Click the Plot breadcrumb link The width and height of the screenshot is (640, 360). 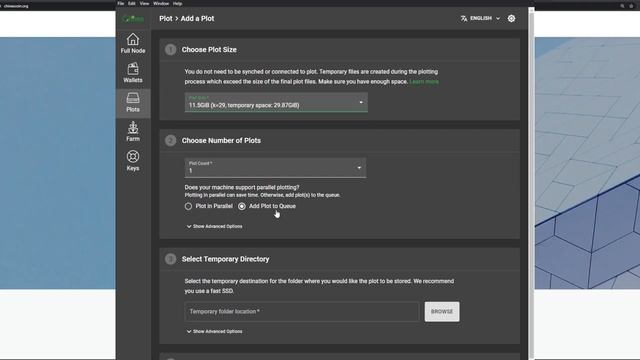pyautogui.click(x=166, y=18)
